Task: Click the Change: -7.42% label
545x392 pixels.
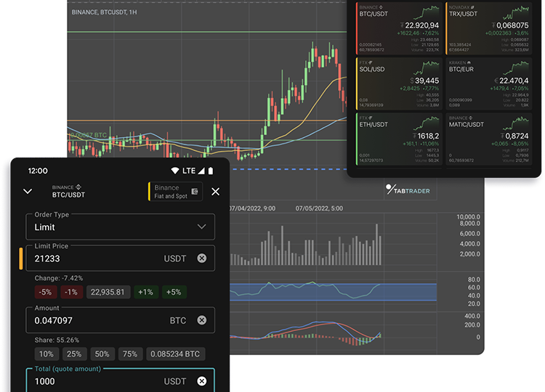Action: click(59, 278)
